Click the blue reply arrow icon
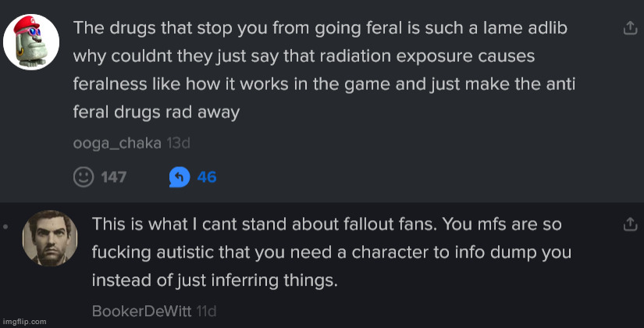 pyautogui.click(x=178, y=177)
